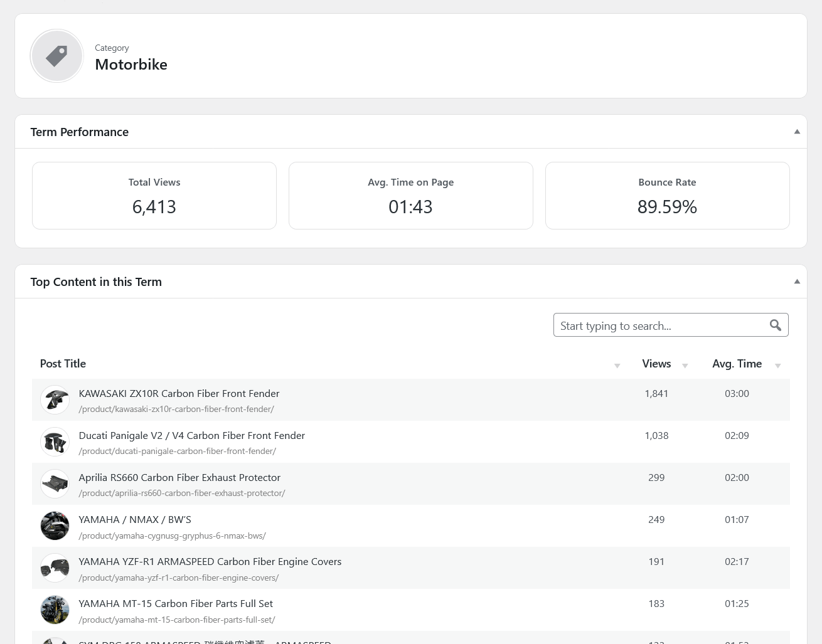Click the 01:25 average time cell
The image size is (822, 644).
tap(737, 603)
